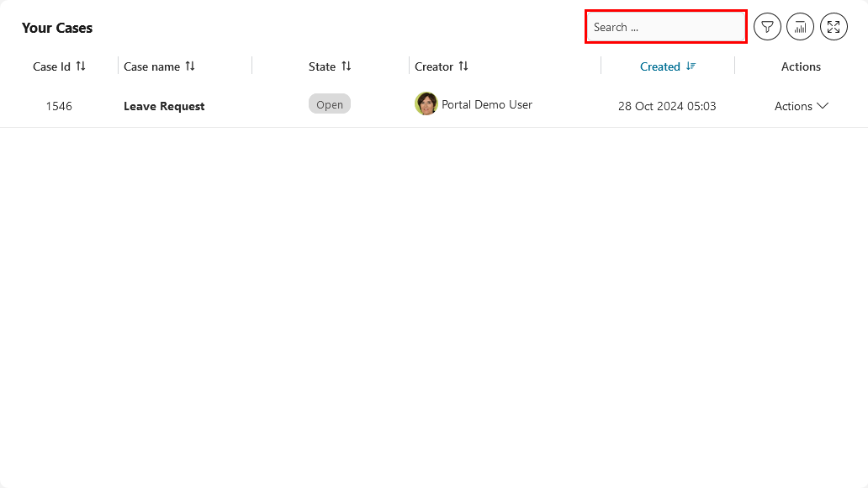Expand Your Cases to full screen
868x488 pixels.
point(834,27)
